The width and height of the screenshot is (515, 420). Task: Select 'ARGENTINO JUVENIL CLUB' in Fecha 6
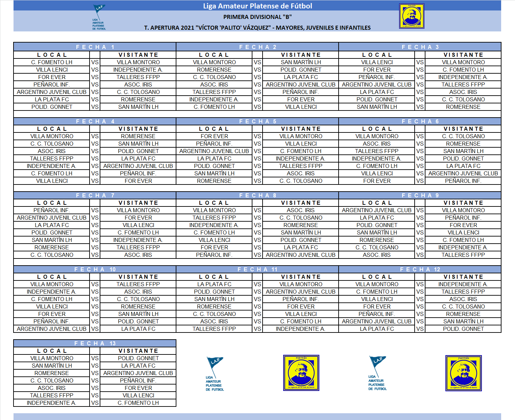(463, 173)
